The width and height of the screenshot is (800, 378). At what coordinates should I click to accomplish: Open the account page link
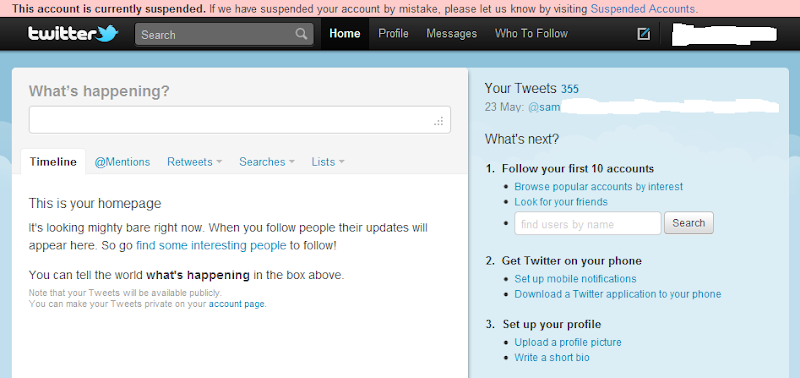237,304
